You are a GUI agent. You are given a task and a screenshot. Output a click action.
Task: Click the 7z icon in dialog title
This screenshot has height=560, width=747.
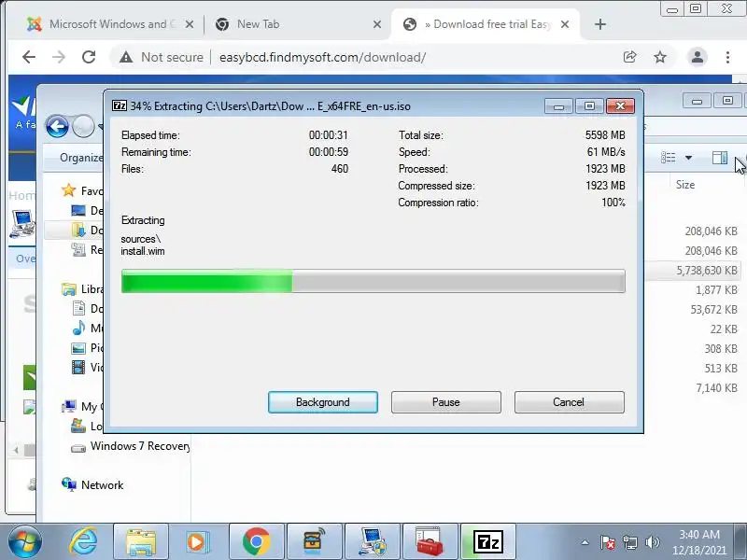pyautogui.click(x=120, y=105)
